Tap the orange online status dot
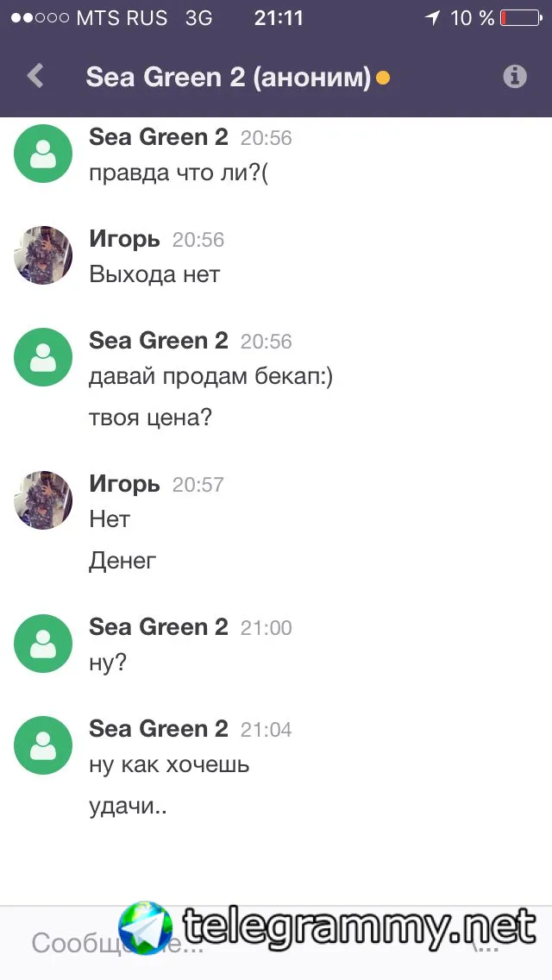 coord(383,79)
